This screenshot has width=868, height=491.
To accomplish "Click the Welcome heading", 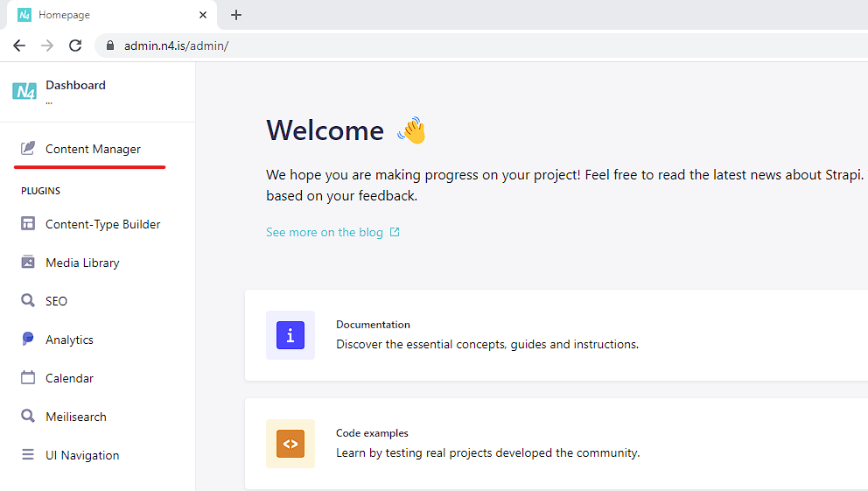I will (x=325, y=130).
